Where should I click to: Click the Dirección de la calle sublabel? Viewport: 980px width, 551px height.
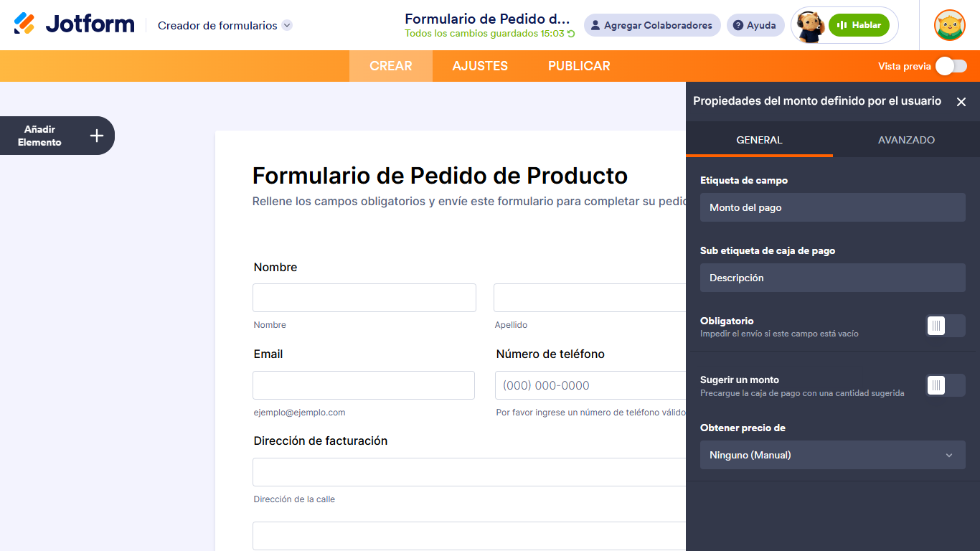[x=294, y=499]
